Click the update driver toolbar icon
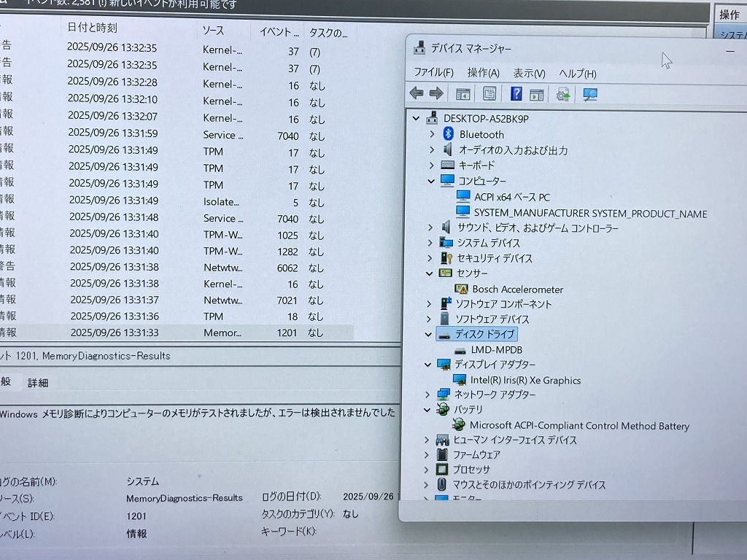Viewport: 747px width, 560px height. pyautogui.click(x=563, y=94)
